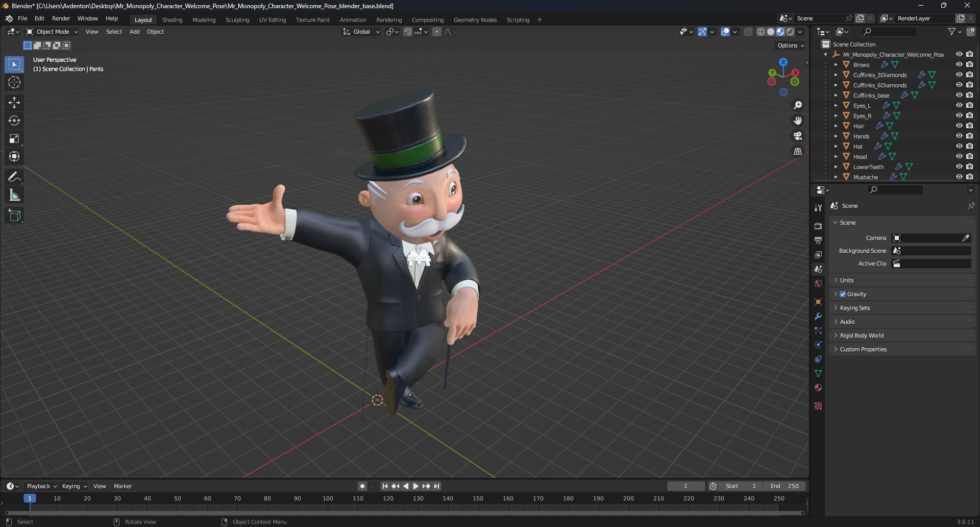Image resolution: width=980 pixels, height=527 pixels.
Task: Expand the Hair object in outliner
Action: click(836, 126)
